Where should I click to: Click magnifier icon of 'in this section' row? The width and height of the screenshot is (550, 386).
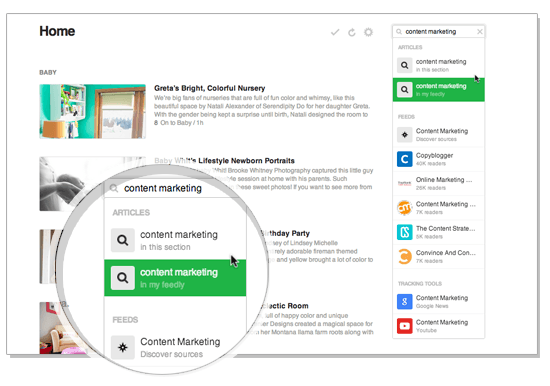pos(404,65)
